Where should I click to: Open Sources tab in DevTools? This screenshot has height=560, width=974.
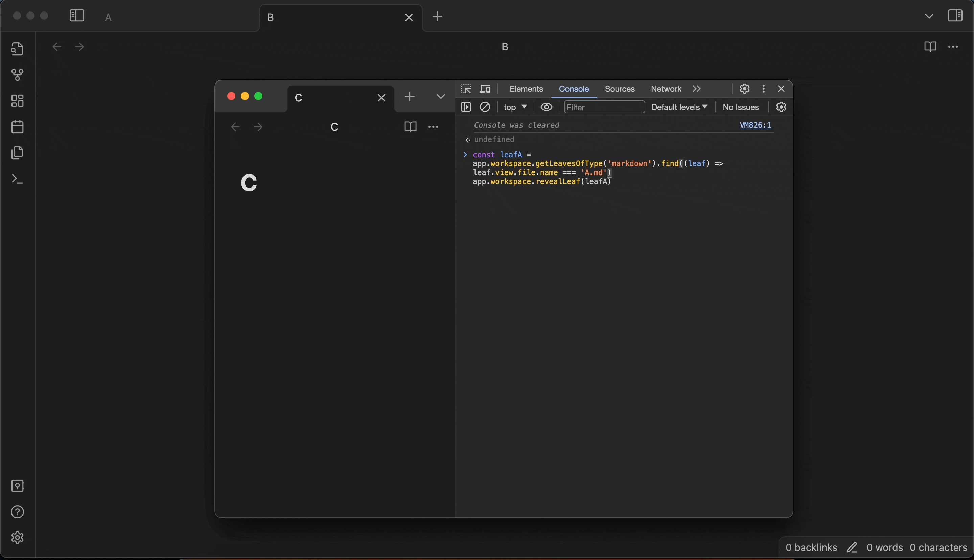620,89
